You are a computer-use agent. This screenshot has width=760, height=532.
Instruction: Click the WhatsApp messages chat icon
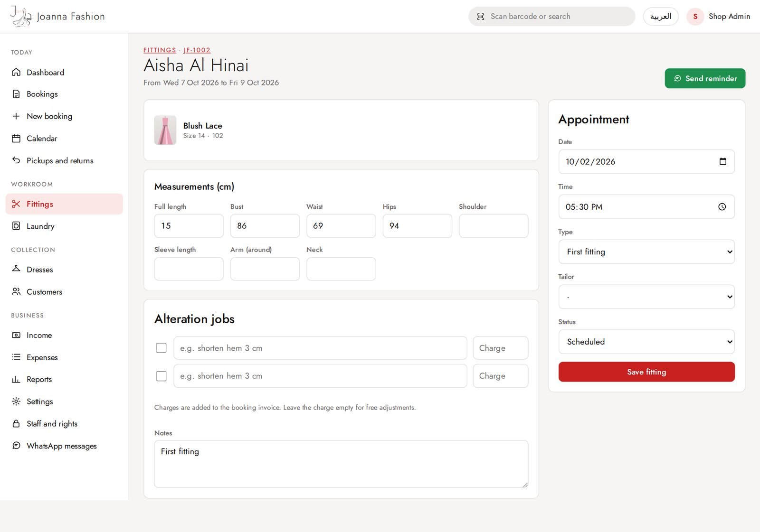coord(16,446)
